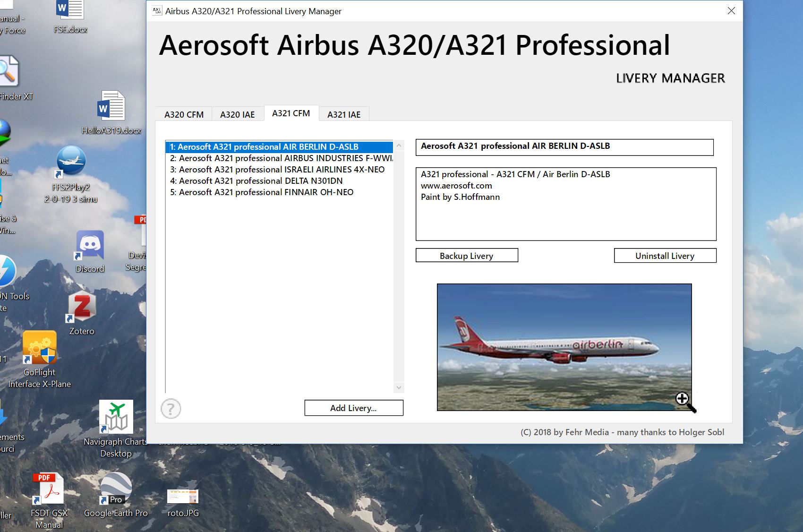Switch to the A320 CFM tab
803x532 pixels.
[x=184, y=114]
